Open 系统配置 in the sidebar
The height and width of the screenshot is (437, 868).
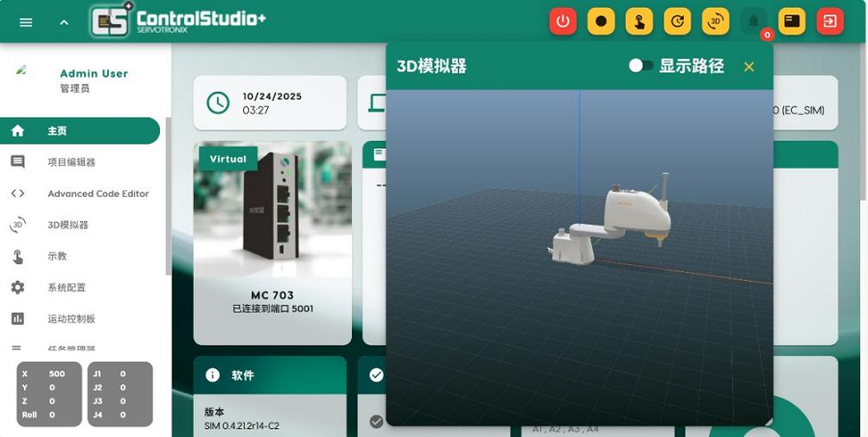[67, 287]
